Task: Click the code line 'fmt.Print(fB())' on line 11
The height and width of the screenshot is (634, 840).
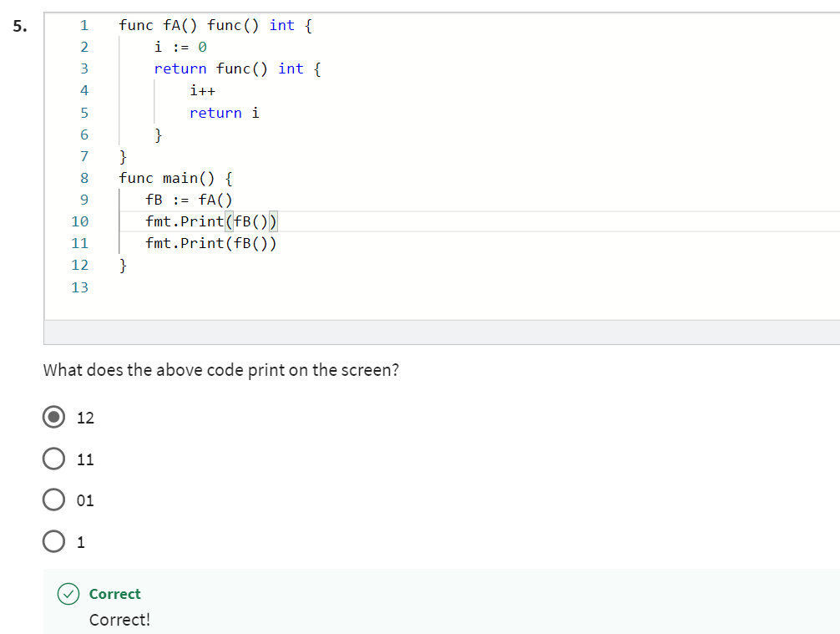Action: [x=211, y=243]
